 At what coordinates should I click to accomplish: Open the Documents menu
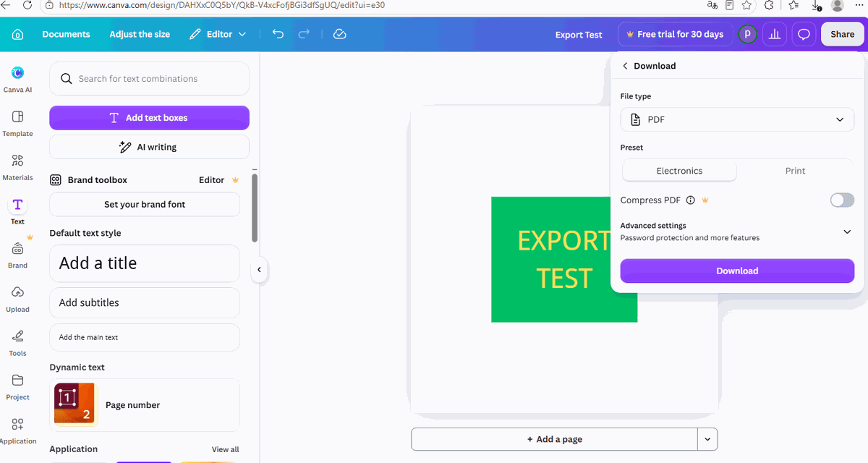tap(66, 34)
